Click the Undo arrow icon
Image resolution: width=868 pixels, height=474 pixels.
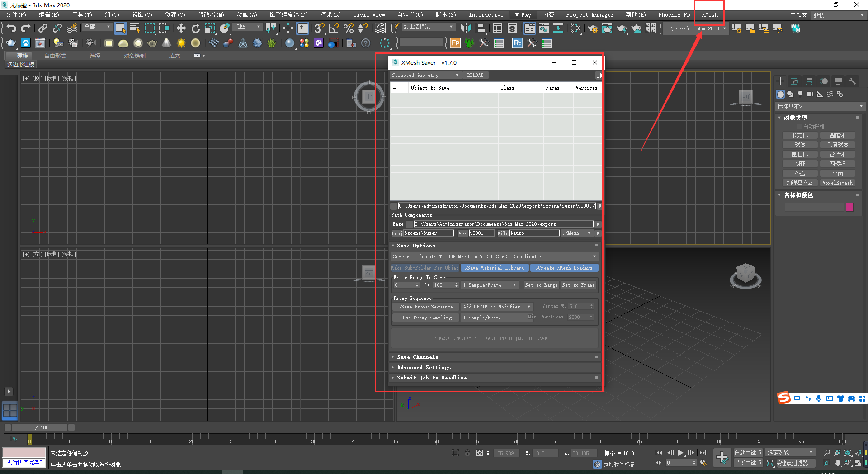[11, 28]
